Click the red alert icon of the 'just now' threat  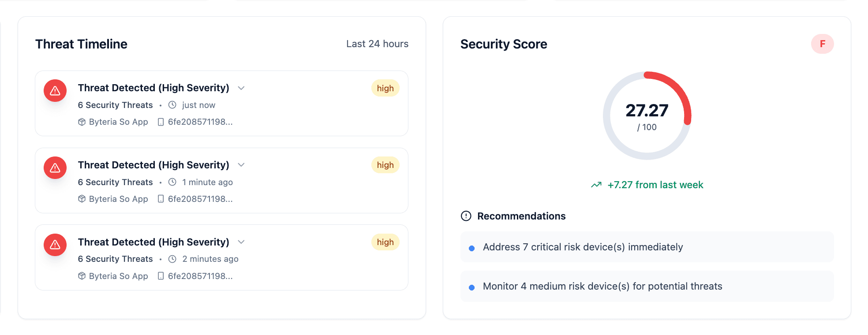coord(55,91)
